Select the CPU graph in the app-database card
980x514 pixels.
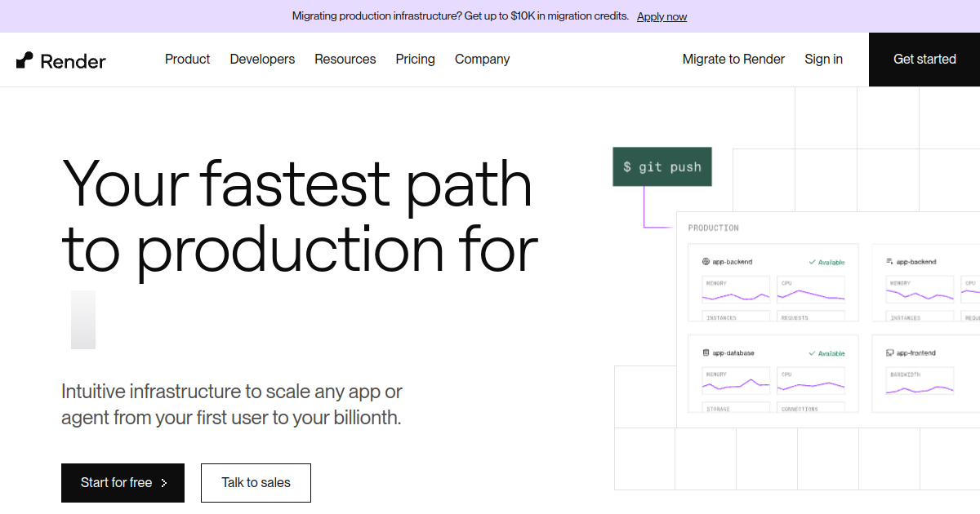point(811,383)
